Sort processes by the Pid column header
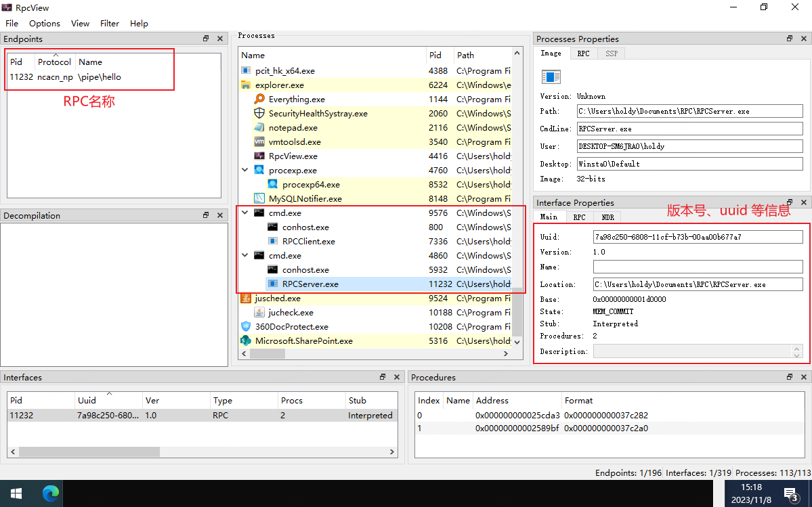Screen dimensions: 812x507 pyautogui.click(x=435, y=56)
